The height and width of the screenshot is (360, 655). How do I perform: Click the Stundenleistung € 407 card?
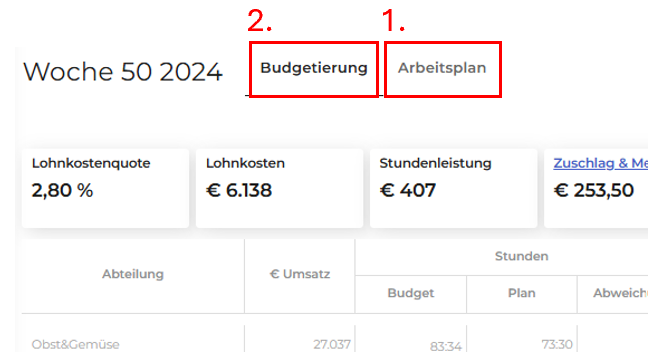coord(454,188)
